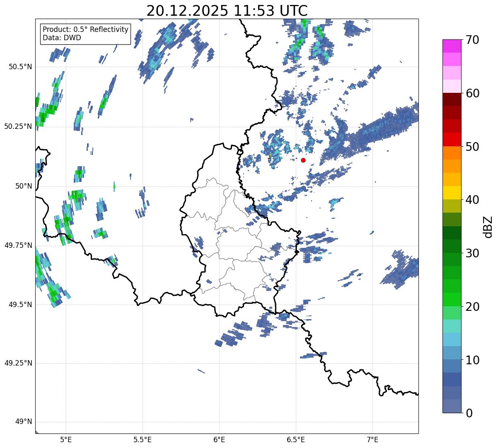Click the 7°E longitude label
Image resolution: width=498 pixels, height=448 pixels.
(x=372, y=440)
